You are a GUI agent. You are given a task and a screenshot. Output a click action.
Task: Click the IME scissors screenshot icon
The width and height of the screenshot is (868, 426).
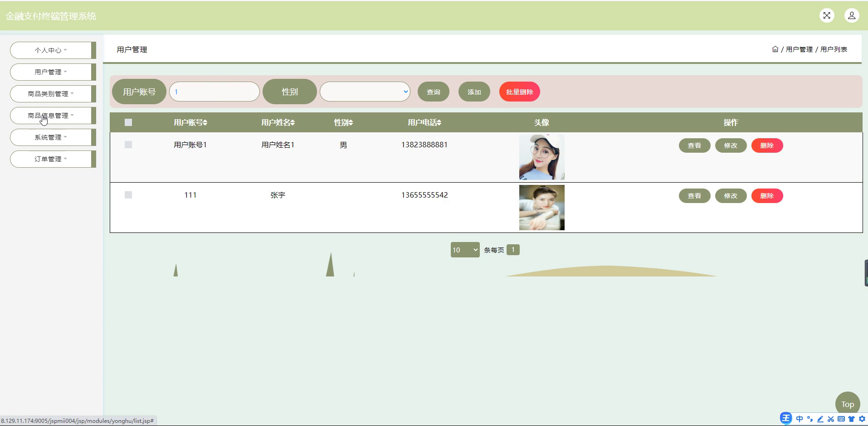pyautogui.click(x=831, y=419)
